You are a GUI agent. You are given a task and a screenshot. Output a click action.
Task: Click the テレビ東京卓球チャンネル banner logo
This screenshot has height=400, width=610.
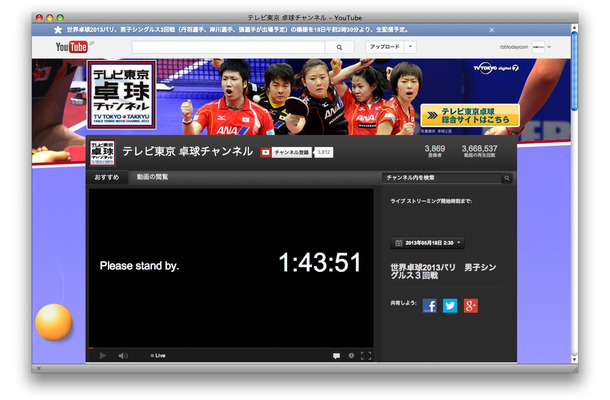click(x=122, y=95)
